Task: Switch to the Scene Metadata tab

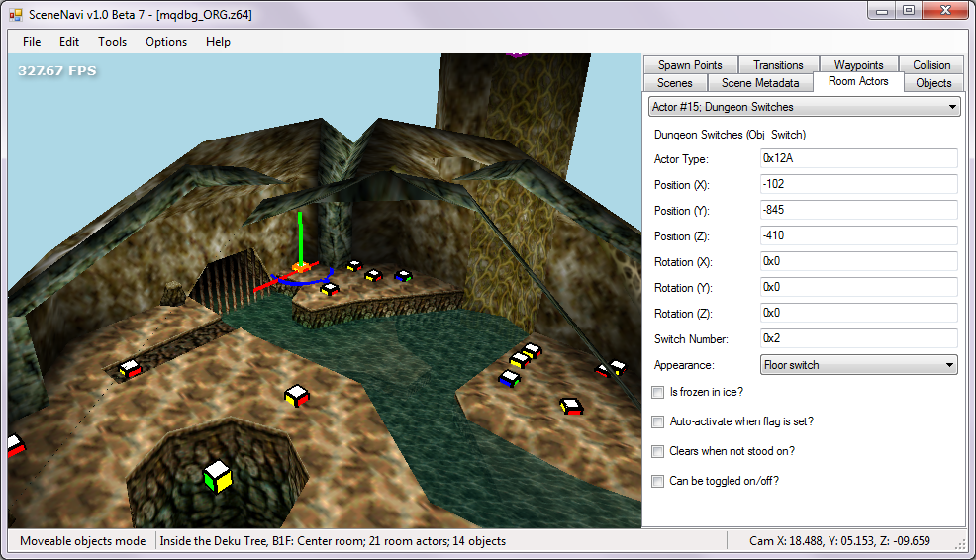Action: (x=760, y=83)
